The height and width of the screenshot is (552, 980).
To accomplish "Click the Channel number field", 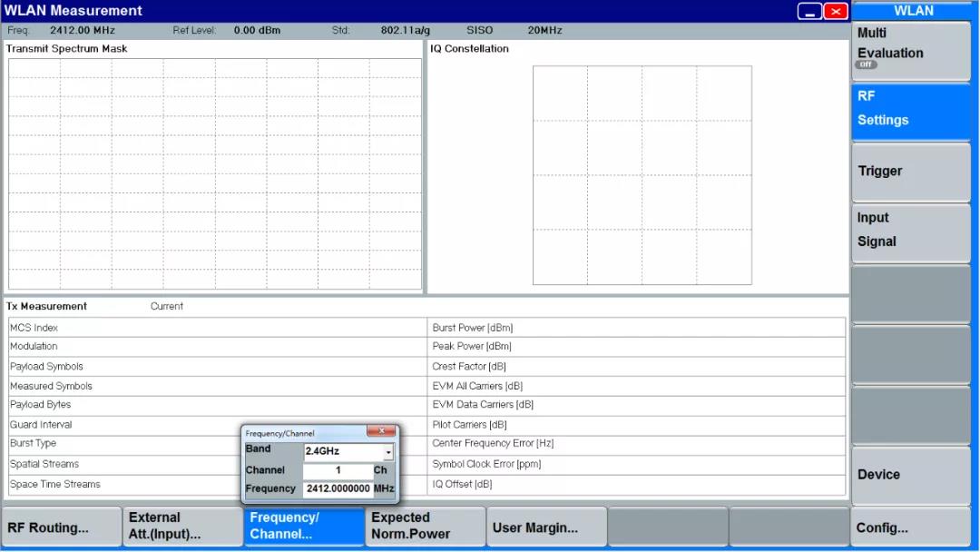I will coord(338,470).
